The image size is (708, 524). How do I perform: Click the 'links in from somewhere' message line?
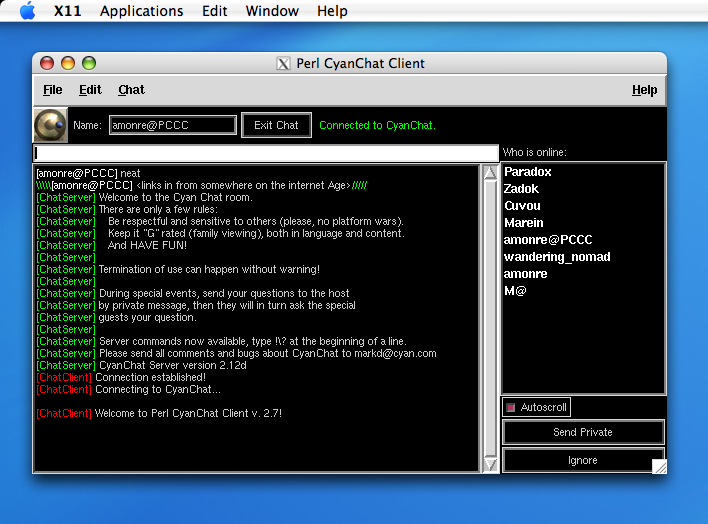click(201, 186)
